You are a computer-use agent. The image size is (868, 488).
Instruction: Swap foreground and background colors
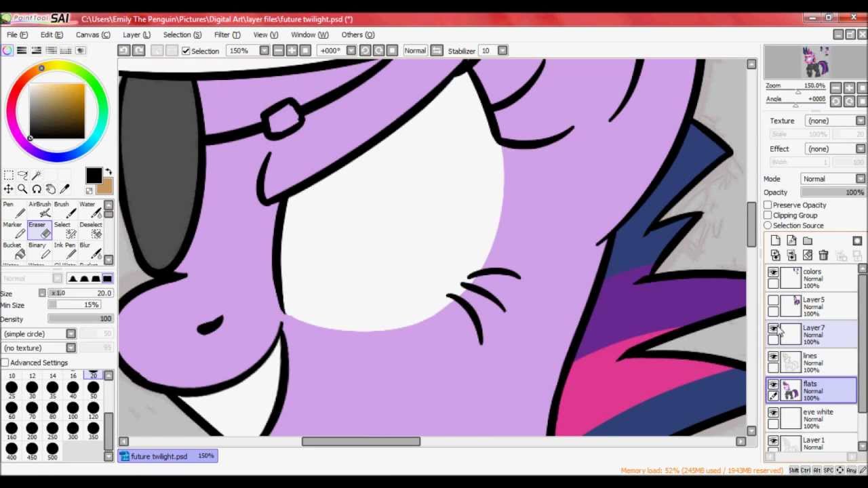108,173
